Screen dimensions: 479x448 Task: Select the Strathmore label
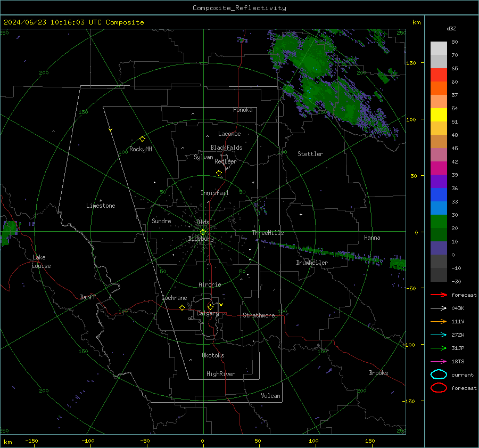point(259,315)
